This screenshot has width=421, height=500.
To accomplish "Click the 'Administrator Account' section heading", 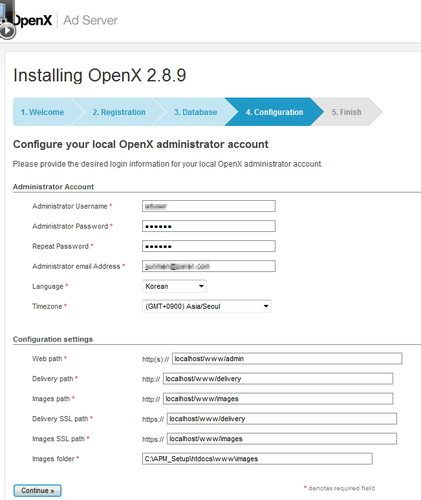I will click(x=53, y=187).
